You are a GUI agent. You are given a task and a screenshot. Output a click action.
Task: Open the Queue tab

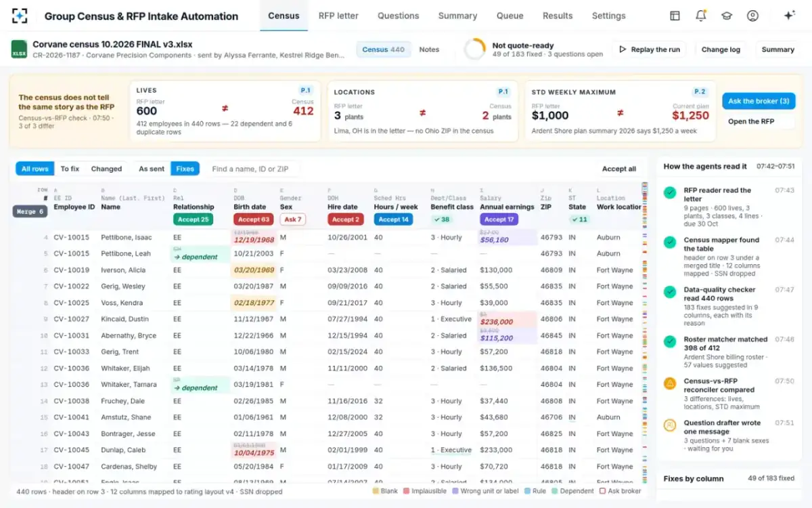(510, 16)
